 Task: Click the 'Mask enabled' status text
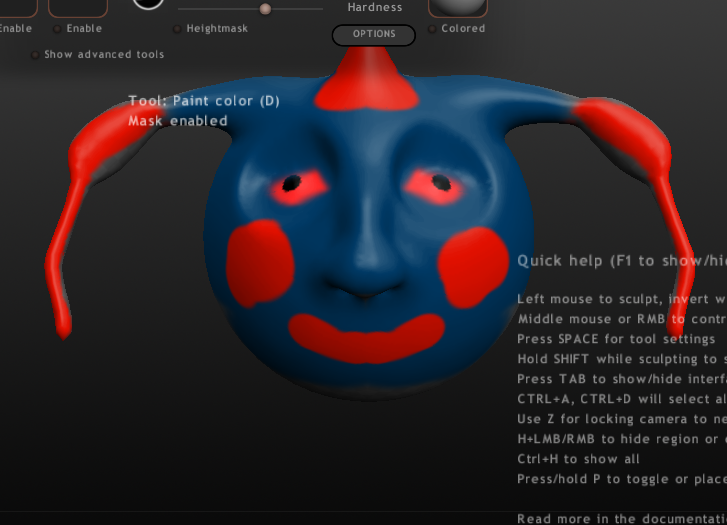click(x=178, y=121)
